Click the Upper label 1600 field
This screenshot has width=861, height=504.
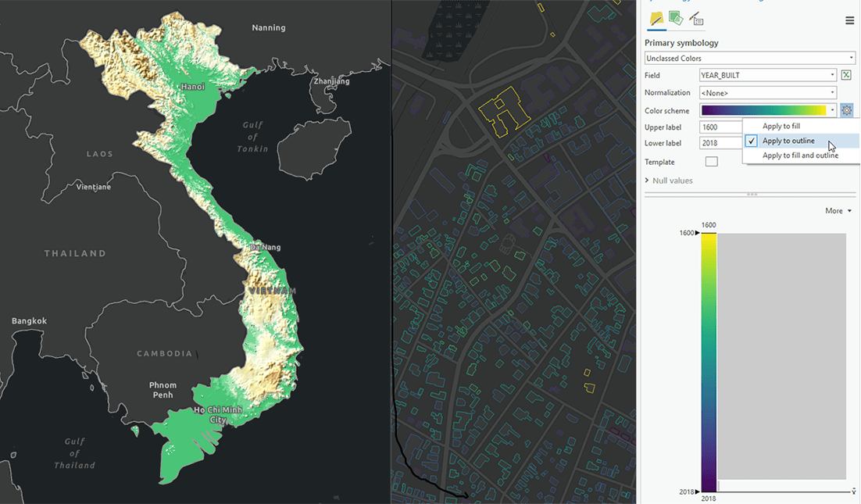[x=719, y=127]
